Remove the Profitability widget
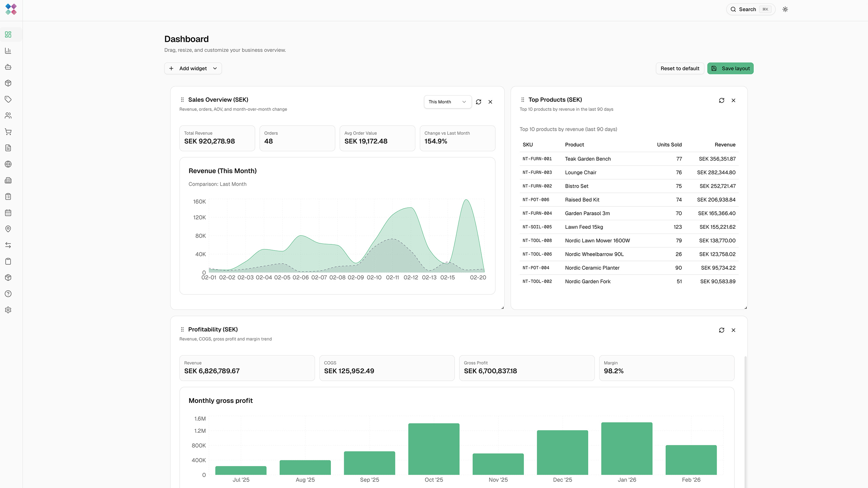 pos(733,330)
